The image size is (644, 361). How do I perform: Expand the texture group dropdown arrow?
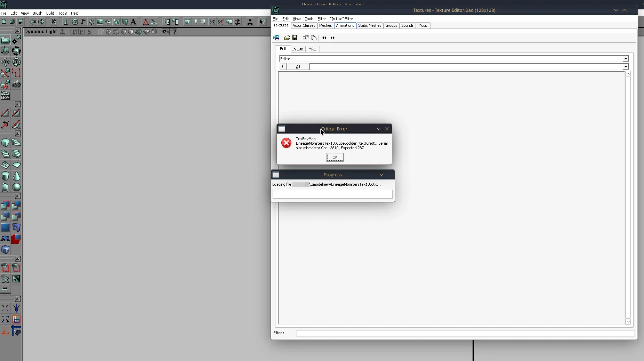(x=626, y=67)
